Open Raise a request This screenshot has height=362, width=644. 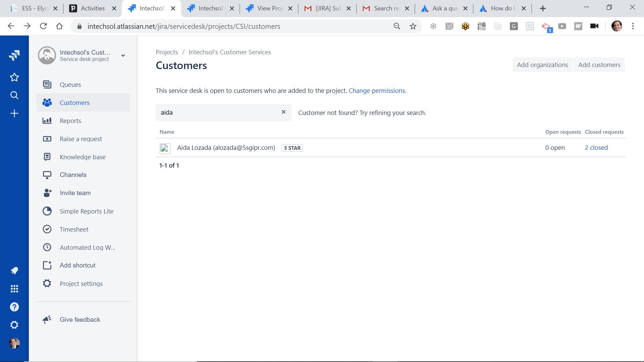(x=83, y=139)
